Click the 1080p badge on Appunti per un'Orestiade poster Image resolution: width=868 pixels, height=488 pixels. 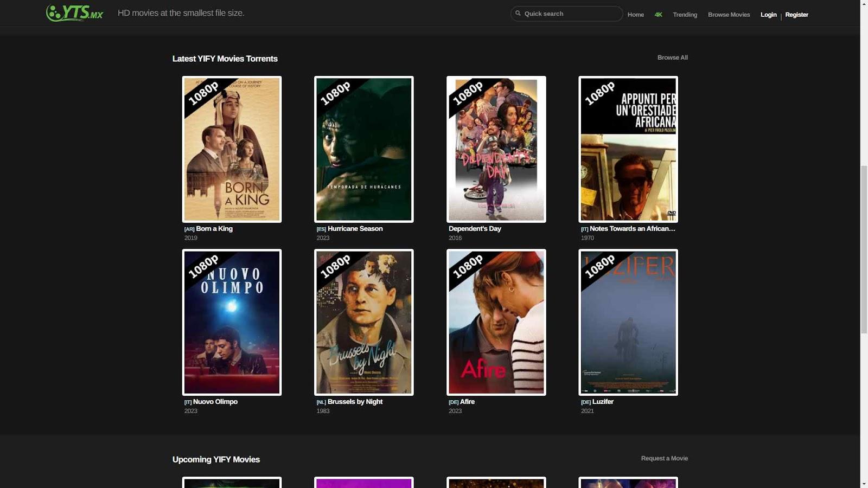pyautogui.click(x=600, y=93)
